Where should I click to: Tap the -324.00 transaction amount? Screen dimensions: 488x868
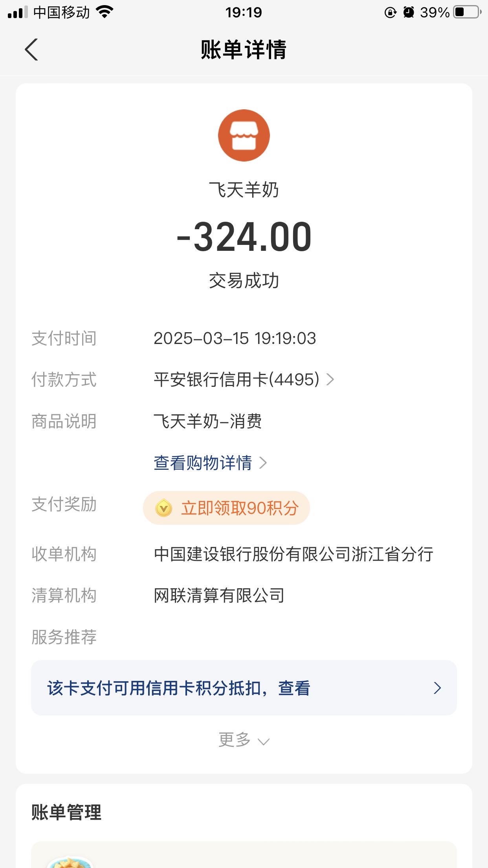pyautogui.click(x=244, y=237)
